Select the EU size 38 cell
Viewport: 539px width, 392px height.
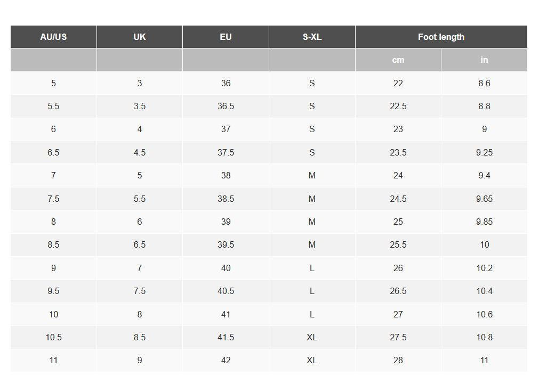226,175
